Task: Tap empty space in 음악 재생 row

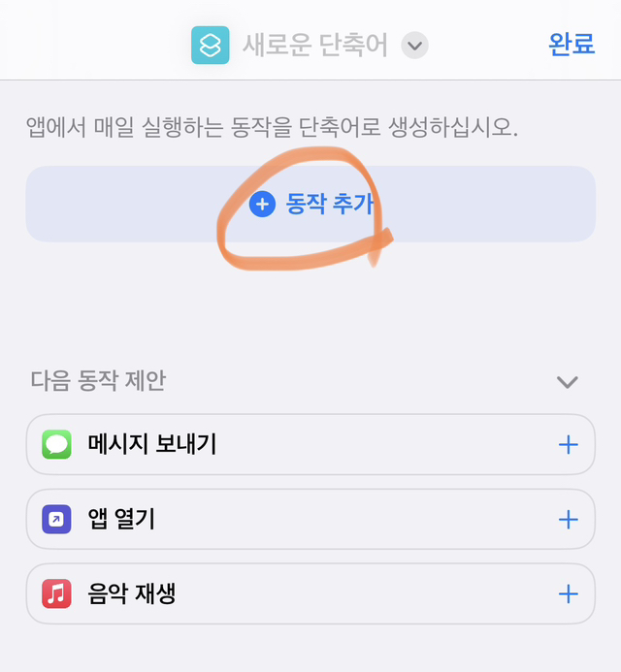Action: [365, 593]
